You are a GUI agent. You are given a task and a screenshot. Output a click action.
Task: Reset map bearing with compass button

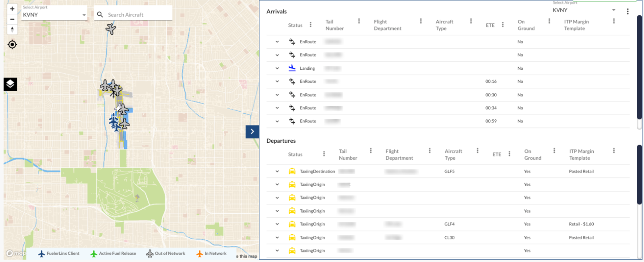point(12,29)
